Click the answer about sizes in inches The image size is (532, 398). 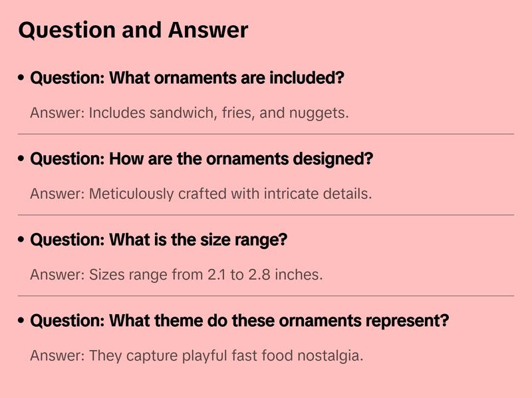coord(176,274)
